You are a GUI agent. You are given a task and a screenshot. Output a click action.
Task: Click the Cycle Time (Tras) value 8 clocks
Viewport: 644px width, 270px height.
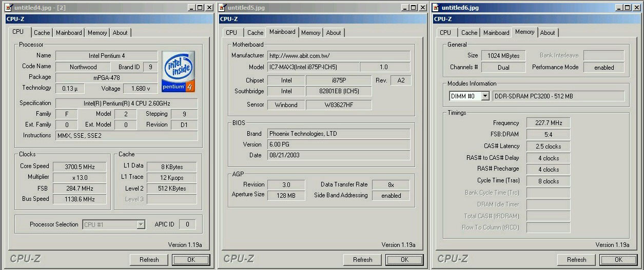548,181
